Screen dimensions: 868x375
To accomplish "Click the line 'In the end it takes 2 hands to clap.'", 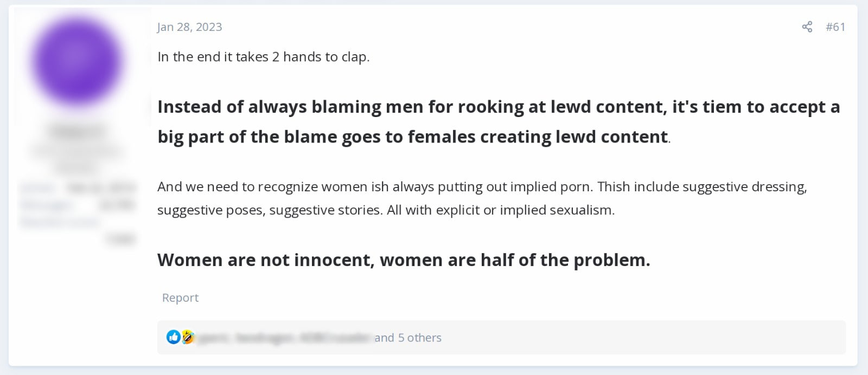I will pyautogui.click(x=263, y=57).
